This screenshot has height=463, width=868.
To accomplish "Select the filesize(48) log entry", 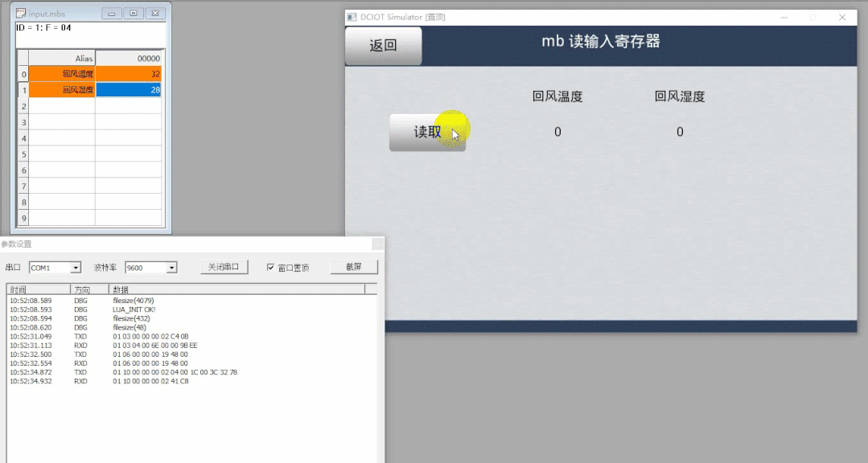I will tap(191, 327).
